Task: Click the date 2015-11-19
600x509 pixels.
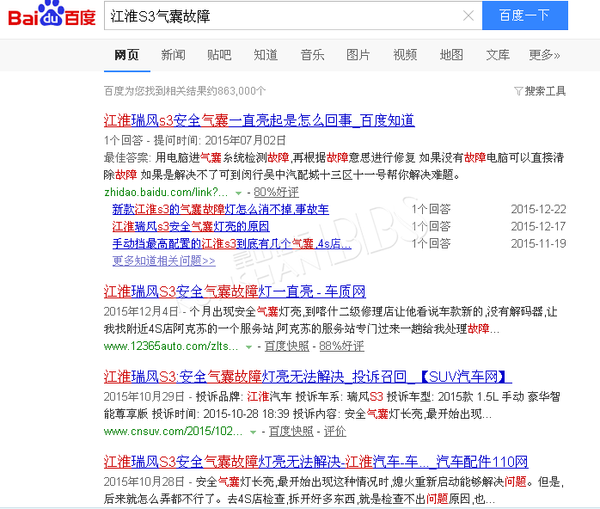Action: pyautogui.click(x=538, y=244)
